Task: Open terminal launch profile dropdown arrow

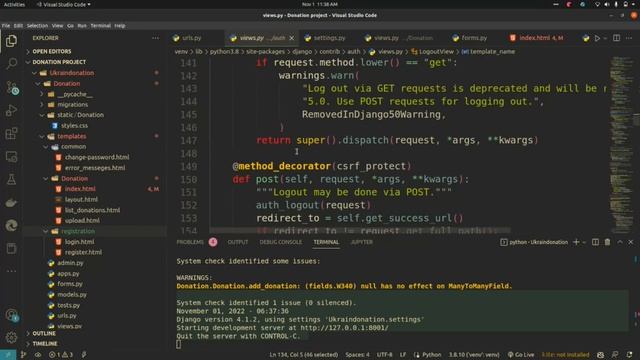Action: pyautogui.click(x=584, y=242)
